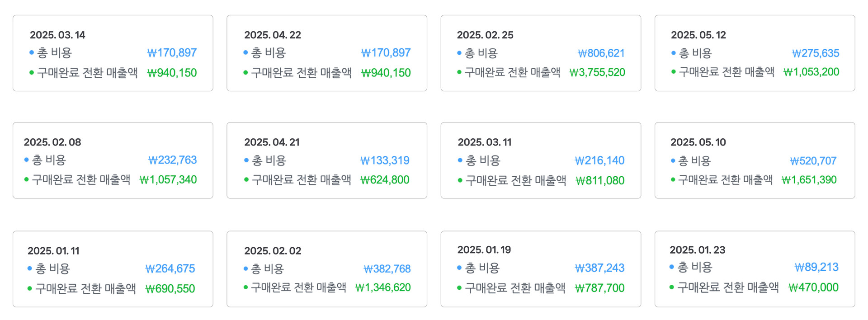Select the 2025. 02. 02 date heading
This screenshot has width=868, height=320.
tap(273, 251)
